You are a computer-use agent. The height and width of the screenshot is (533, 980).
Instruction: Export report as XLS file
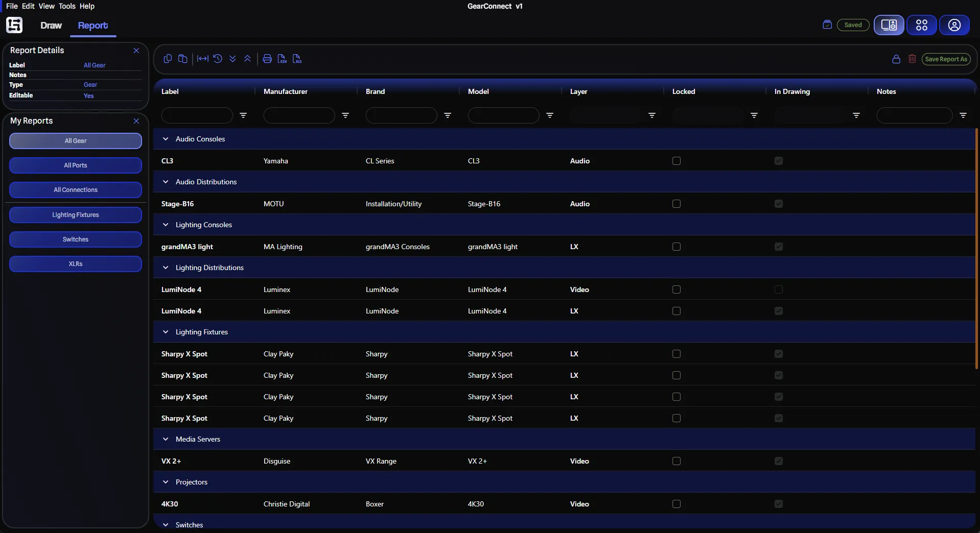coord(297,59)
